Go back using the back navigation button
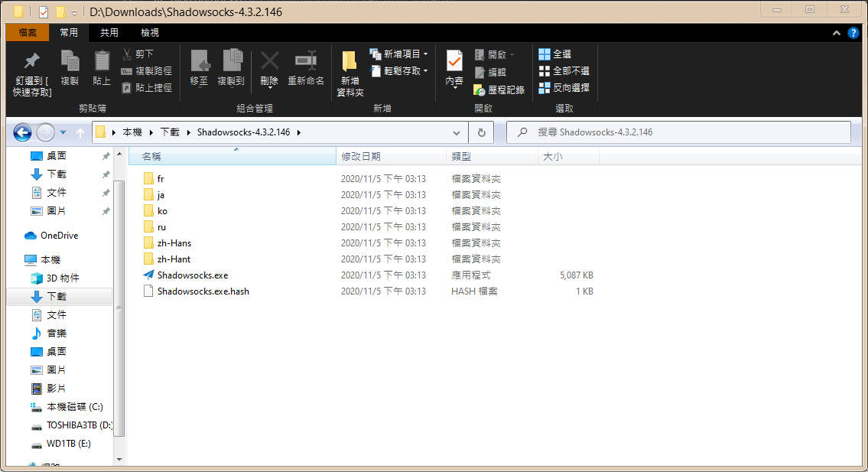This screenshot has width=868, height=472. click(x=21, y=132)
